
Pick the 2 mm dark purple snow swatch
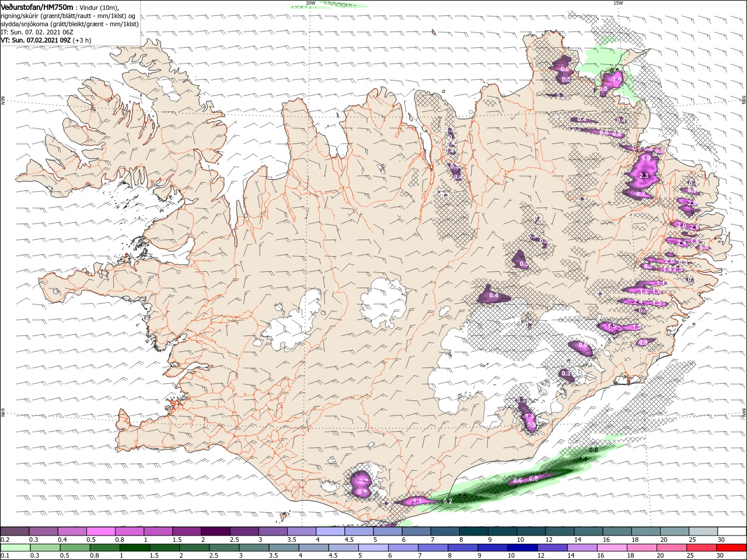(x=215, y=531)
